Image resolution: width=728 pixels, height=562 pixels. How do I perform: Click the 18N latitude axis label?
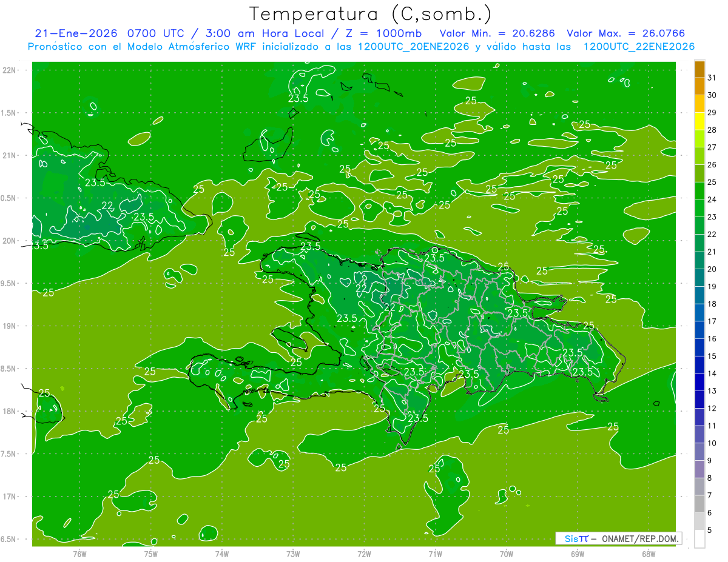coord(9,411)
